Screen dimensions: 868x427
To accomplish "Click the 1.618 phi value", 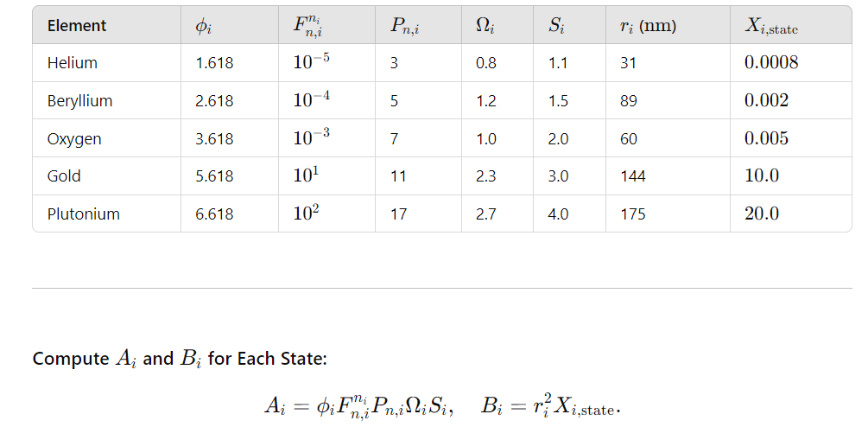I will (x=214, y=63).
